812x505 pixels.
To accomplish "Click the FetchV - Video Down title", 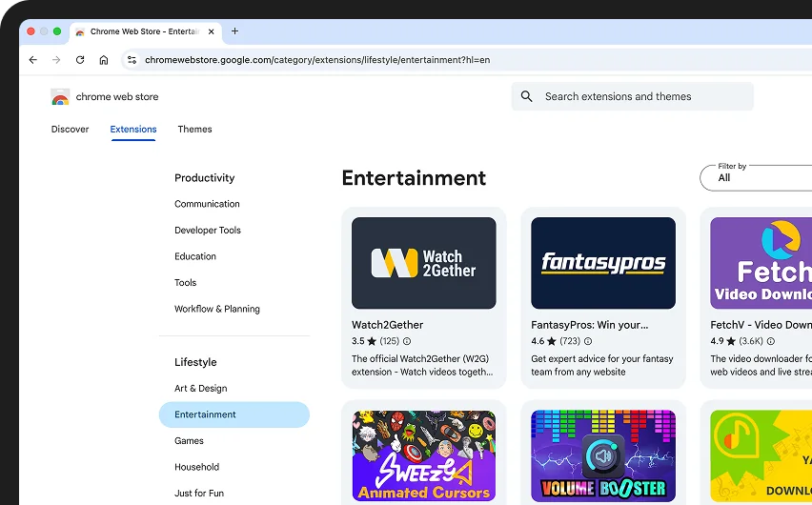I will coord(761,325).
